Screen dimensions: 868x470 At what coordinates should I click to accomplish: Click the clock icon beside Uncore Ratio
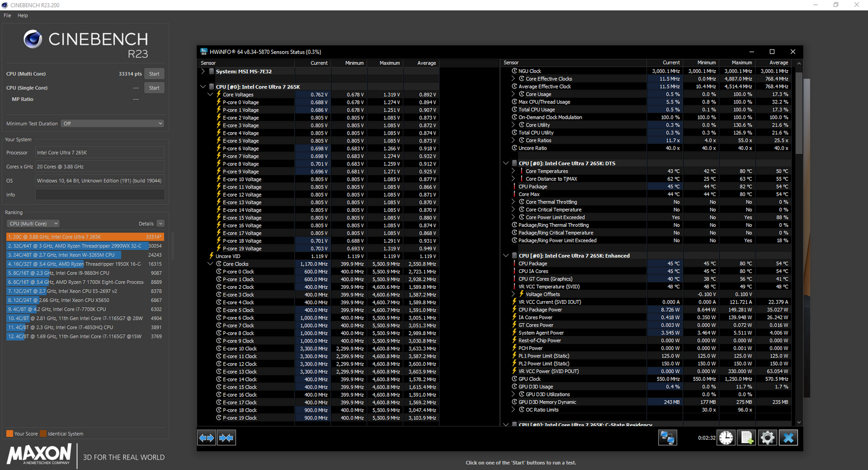click(515, 148)
